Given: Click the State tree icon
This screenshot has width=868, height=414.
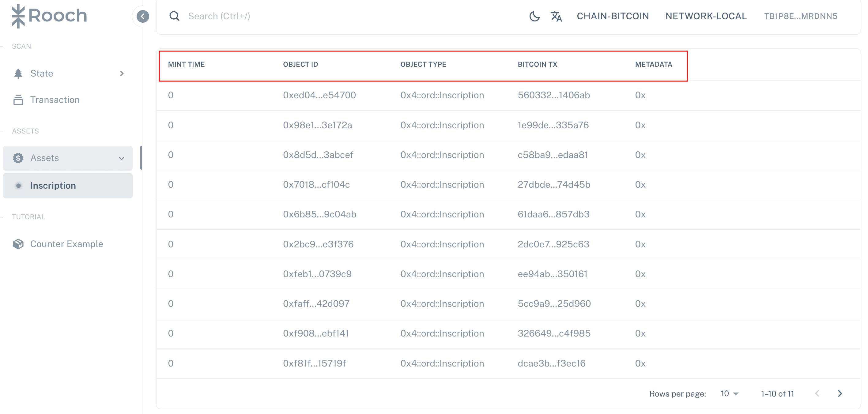Looking at the screenshot, I should pos(18,73).
